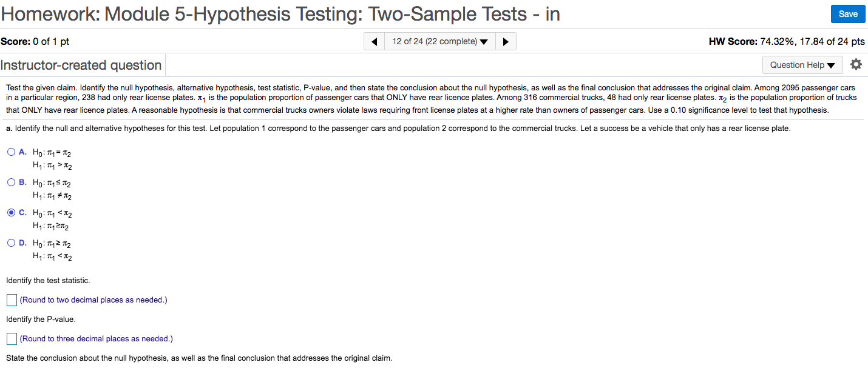Click the Instructor-created question label

click(81, 65)
